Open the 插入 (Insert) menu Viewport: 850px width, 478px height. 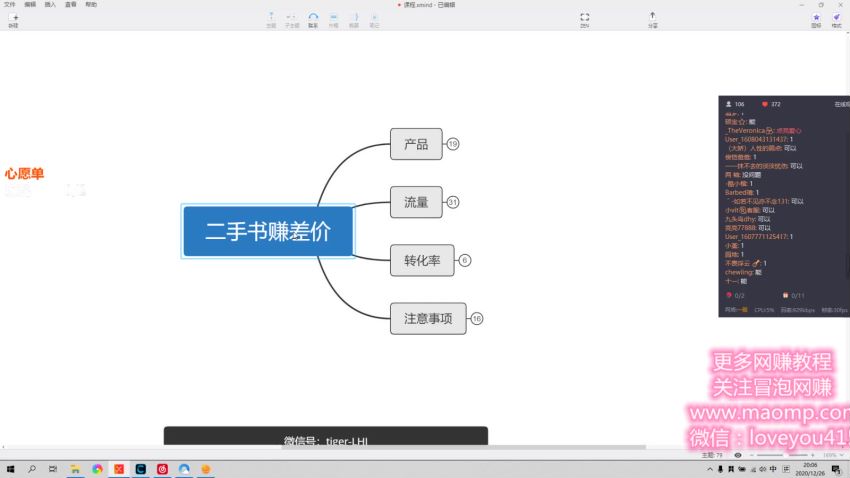tap(50, 4)
